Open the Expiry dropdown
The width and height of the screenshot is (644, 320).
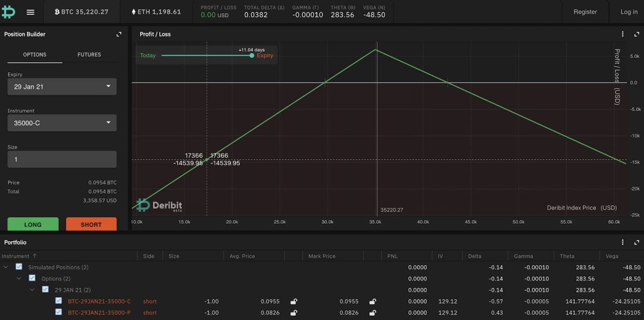tap(62, 86)
